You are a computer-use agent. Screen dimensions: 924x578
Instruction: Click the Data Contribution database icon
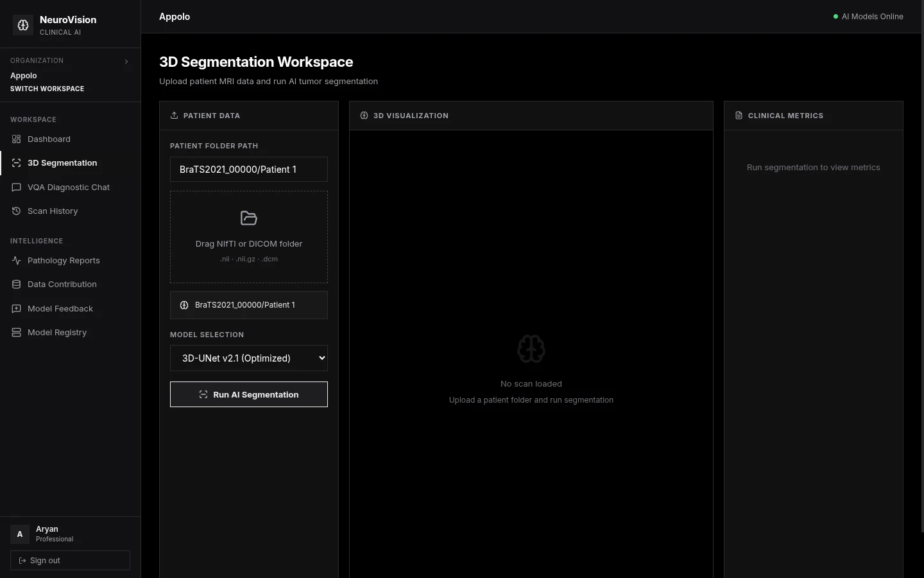click(x=17, y=285)
